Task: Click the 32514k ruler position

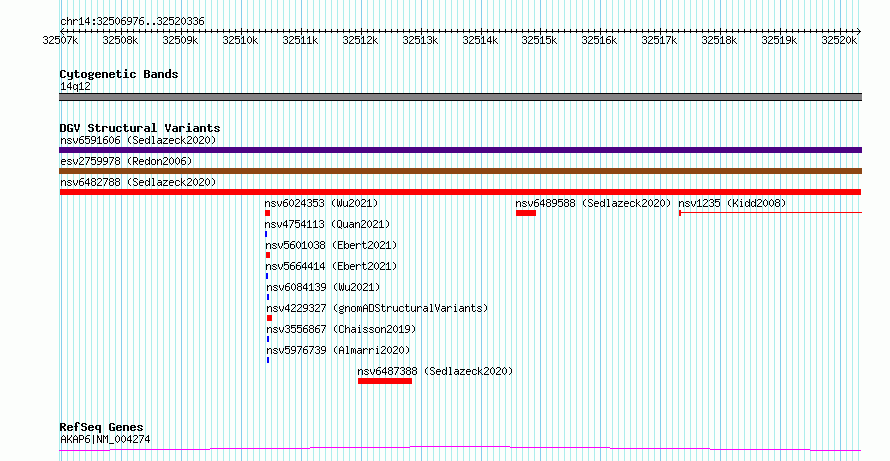Action: [x=480, y=40]
